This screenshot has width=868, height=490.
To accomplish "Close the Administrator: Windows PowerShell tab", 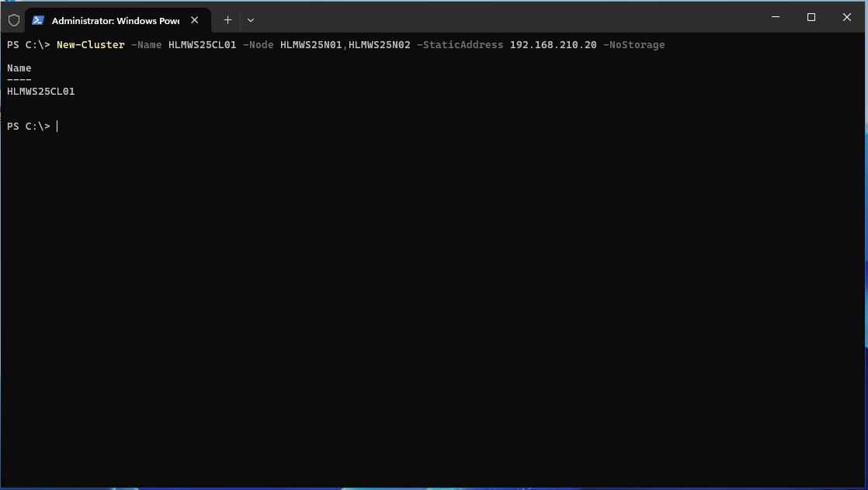I will coord(195,20).
